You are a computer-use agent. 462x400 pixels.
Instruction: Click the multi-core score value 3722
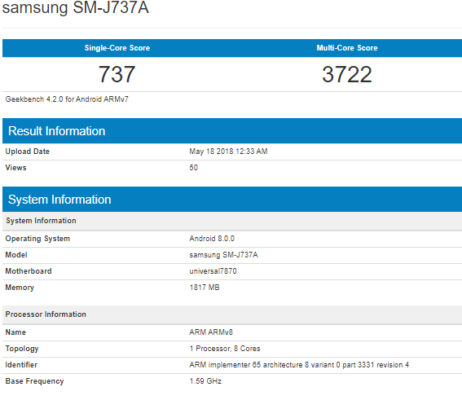[347, 74]
